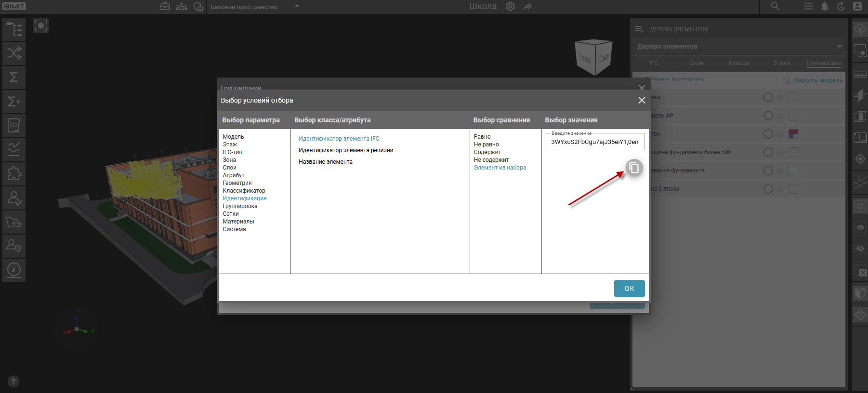The height and width of the screenshot is (393, 868).
Task: Click the red-blue color swatch in panel
Action: (793, 134)
